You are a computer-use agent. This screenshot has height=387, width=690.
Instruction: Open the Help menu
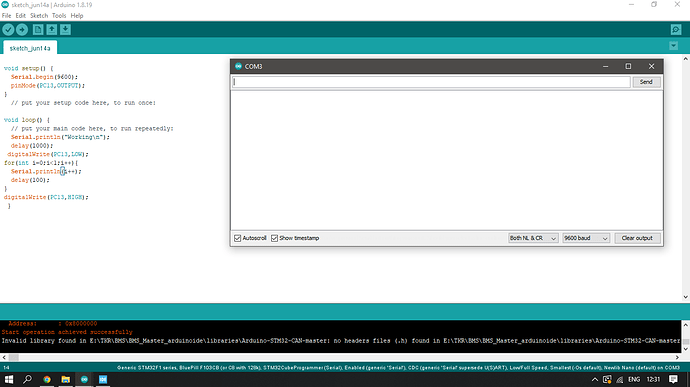pyautogui.click(x=77, y=15)
